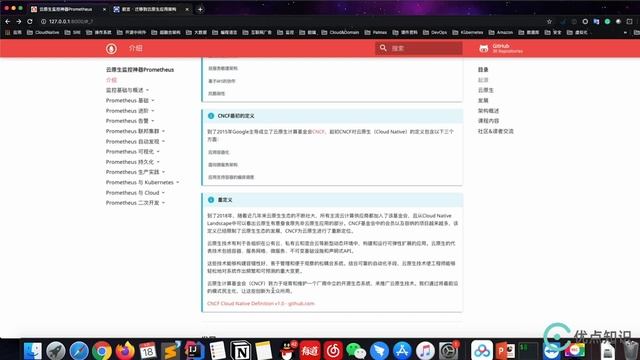Viewport: 640px width, 360px height.
Task: Go back with the browser back arrow
Action: click(x=7, y=21)
